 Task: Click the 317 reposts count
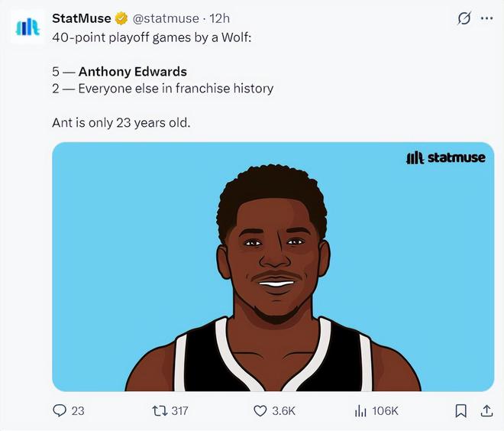(x=179, y=410)
